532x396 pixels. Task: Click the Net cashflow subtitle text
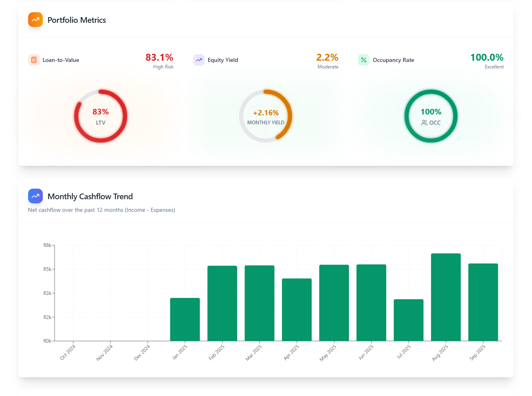pos(101,210)
